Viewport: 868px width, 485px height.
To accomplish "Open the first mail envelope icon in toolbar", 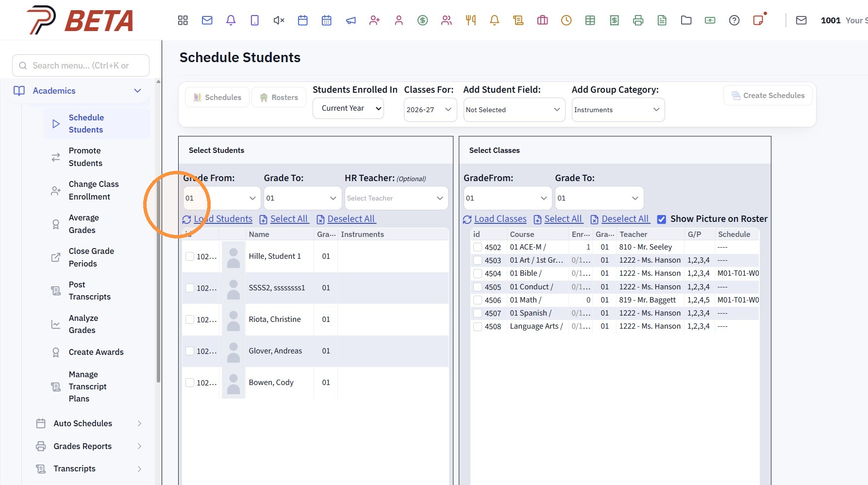I will point(207,20).
